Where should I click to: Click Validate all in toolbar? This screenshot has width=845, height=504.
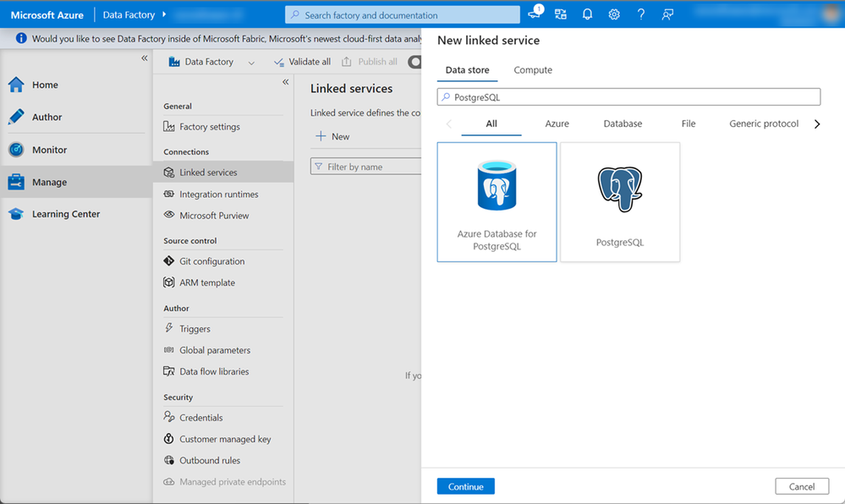click(302, 62)
